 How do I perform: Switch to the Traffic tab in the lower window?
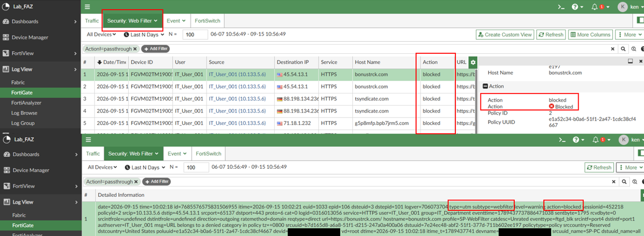(x=93, y=154)
